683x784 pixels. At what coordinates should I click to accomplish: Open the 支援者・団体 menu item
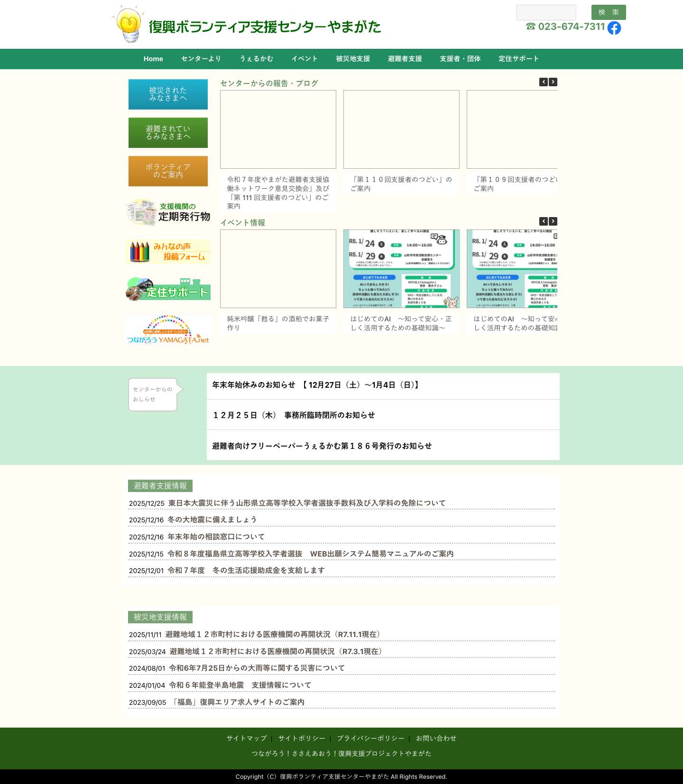460,59
